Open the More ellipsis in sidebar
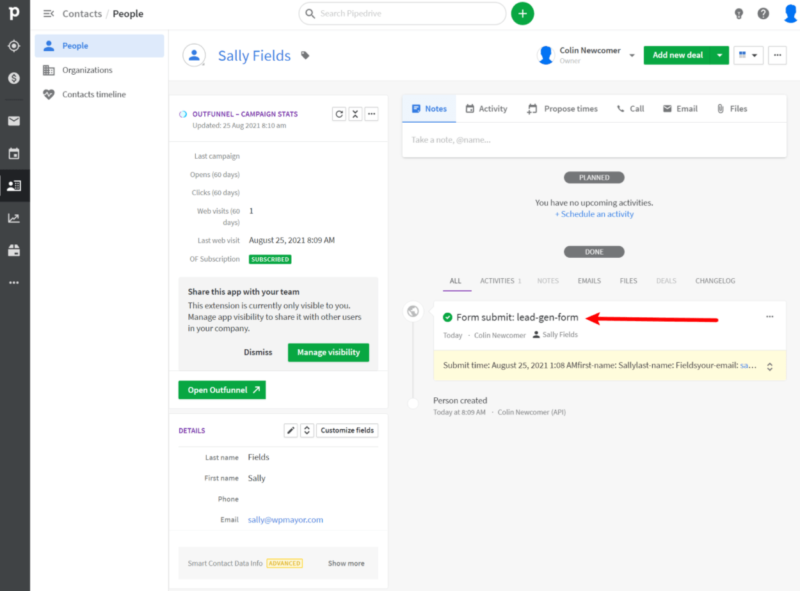The height and width of the screenshot is (591, 800). (x=14, y=282)
